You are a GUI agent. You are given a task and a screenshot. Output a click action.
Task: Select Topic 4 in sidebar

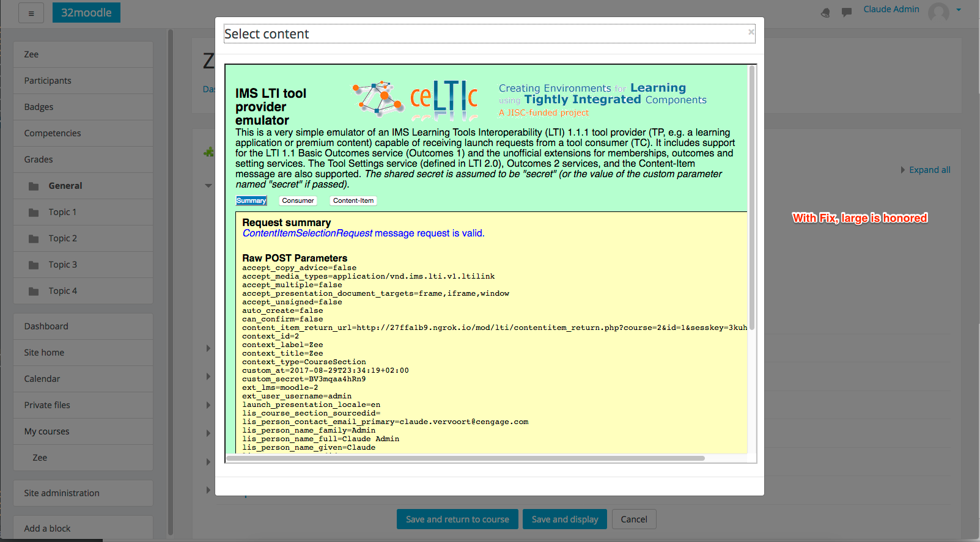[83, 291]
